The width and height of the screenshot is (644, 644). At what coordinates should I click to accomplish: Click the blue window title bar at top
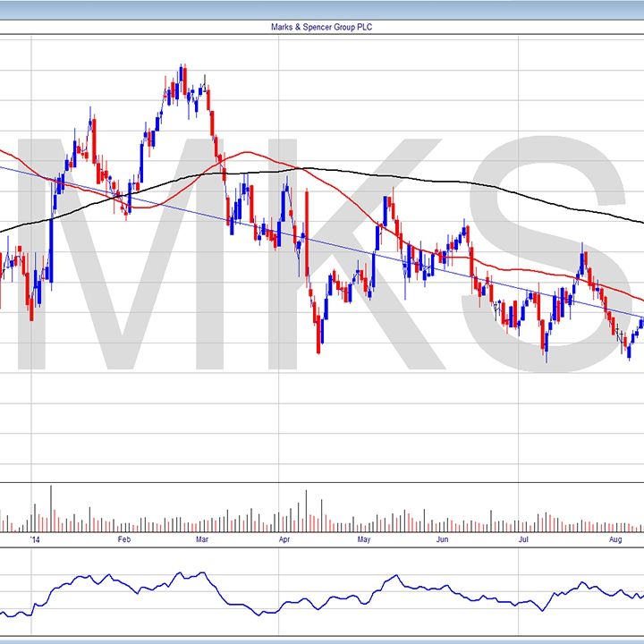click(x=321, y=7)
